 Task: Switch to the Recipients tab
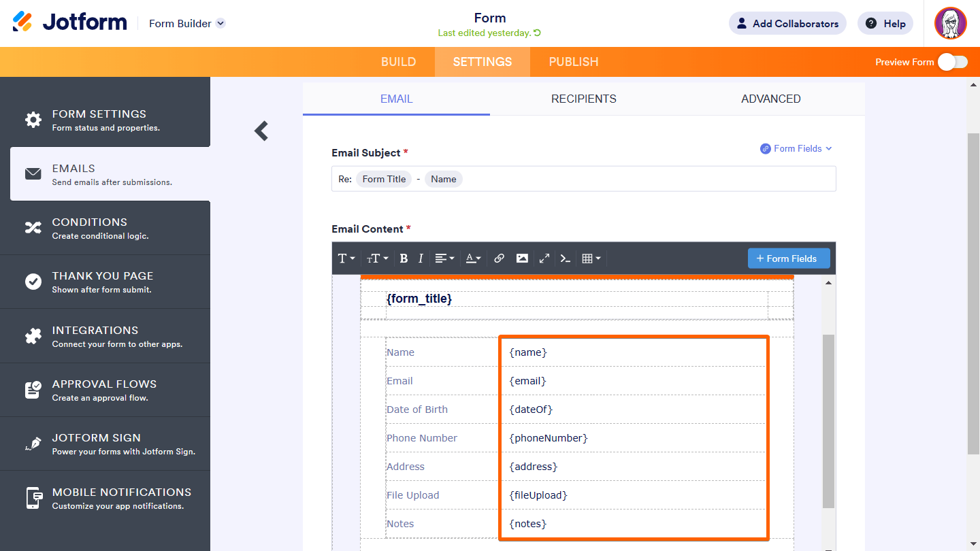click(583, 99)
